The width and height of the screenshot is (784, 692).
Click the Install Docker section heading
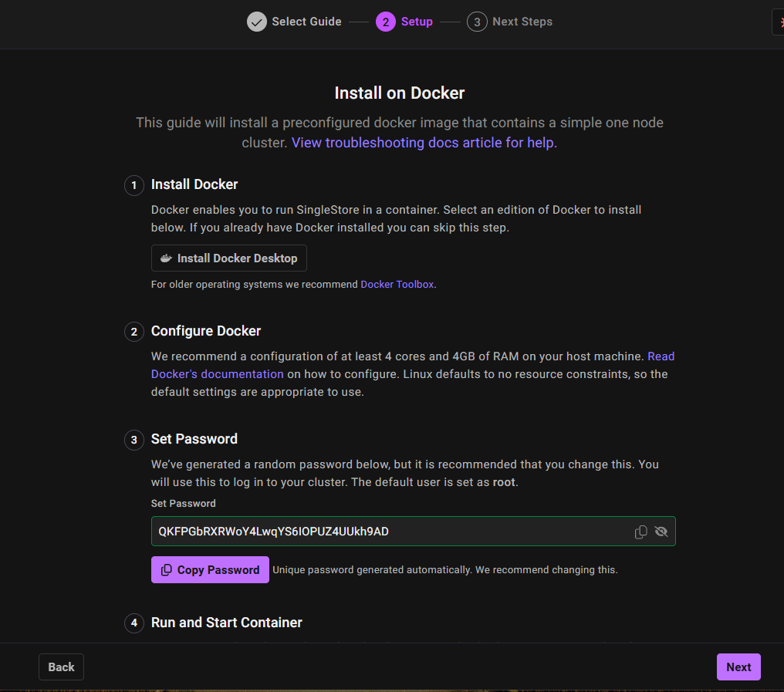(x=194, y=184)
